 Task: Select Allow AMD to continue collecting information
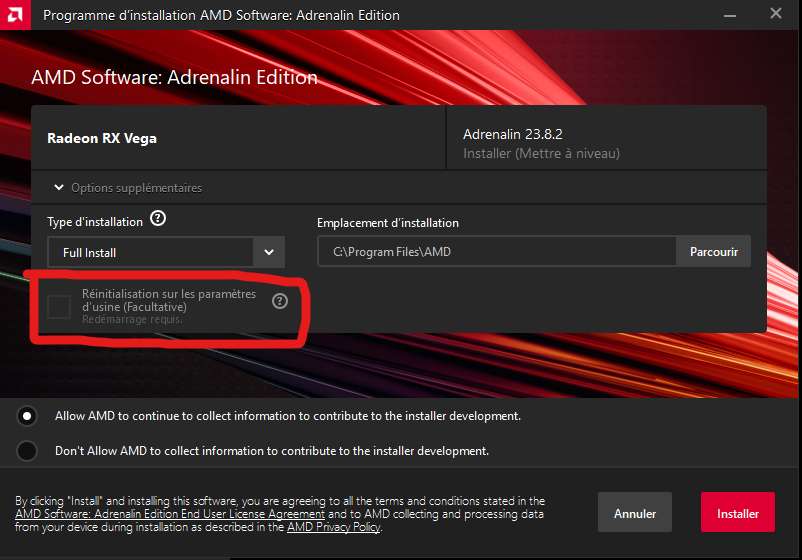[27, 416]
